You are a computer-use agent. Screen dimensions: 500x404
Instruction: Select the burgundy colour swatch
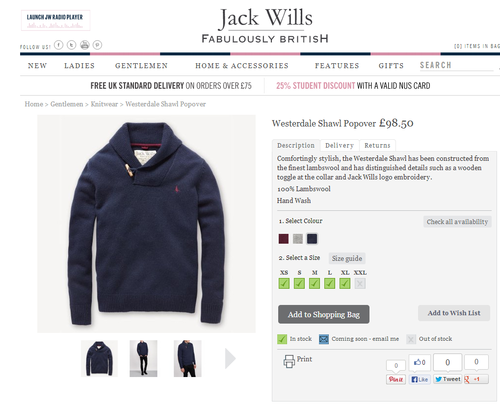click(x=284, y=239)
